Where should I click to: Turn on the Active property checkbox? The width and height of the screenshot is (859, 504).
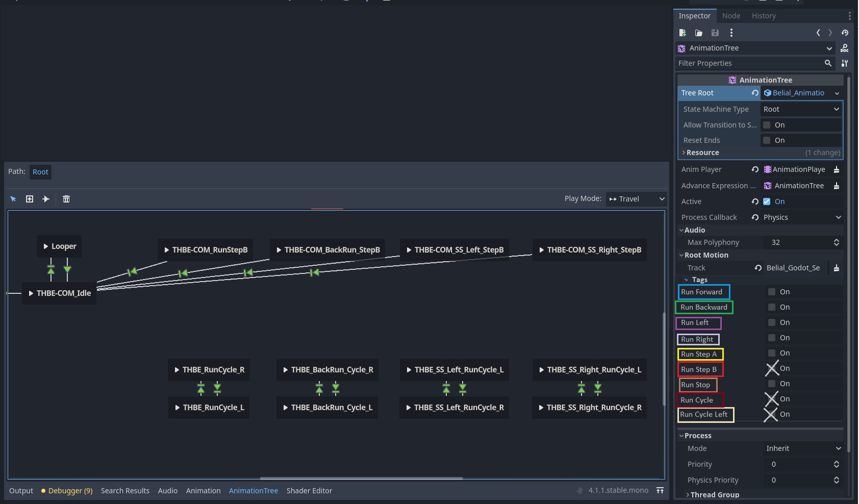point(767,201)
